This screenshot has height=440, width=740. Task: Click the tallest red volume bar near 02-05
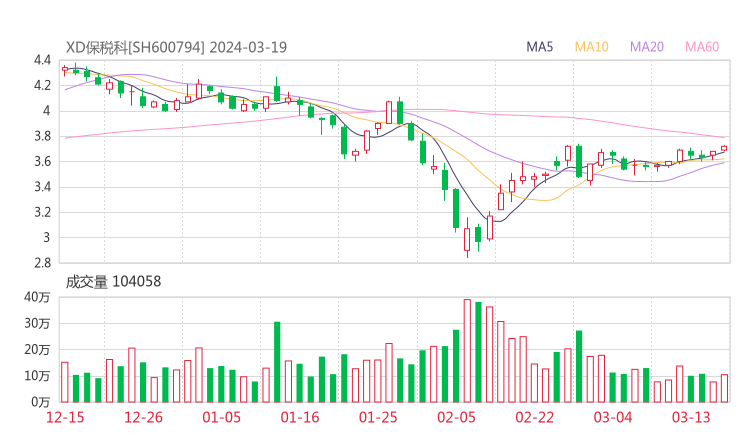pyautogui.click(x=467, y=351)
